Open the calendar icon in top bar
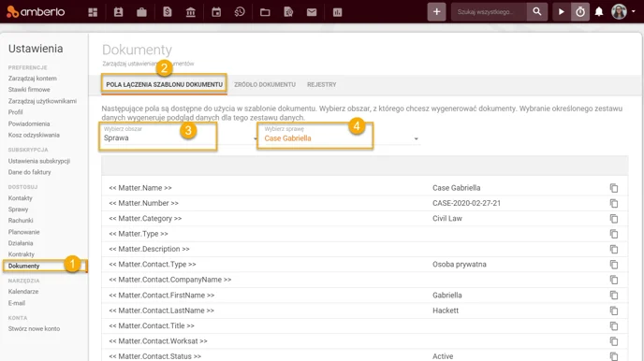 point(216,12)
